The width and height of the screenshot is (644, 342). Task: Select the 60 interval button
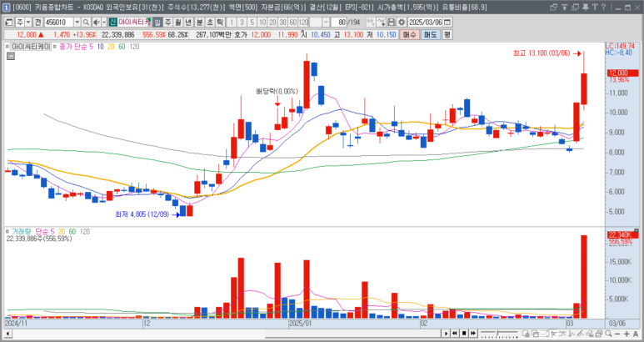(x=293, y=23)
